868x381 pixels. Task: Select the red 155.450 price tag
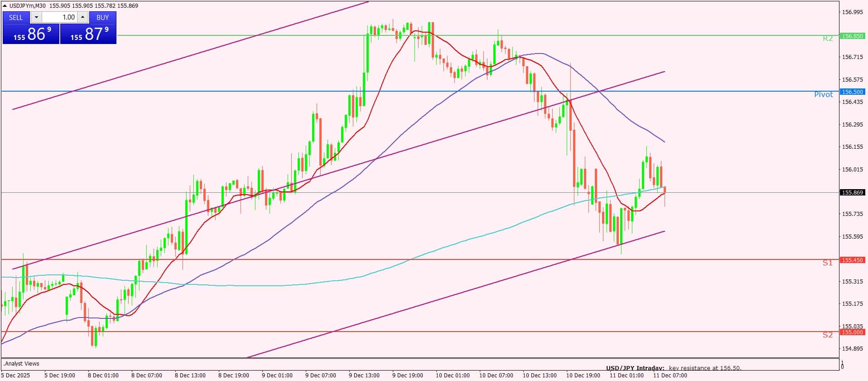coord(852,260)
